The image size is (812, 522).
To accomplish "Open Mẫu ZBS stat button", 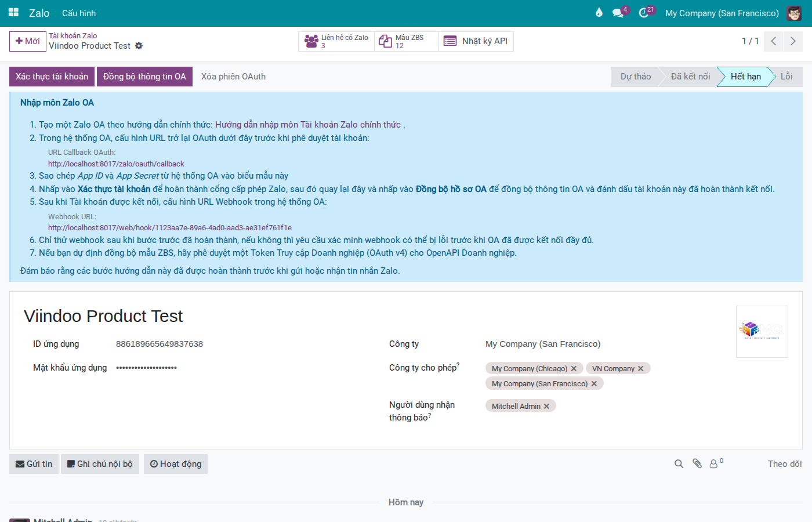I will (407, 41).
